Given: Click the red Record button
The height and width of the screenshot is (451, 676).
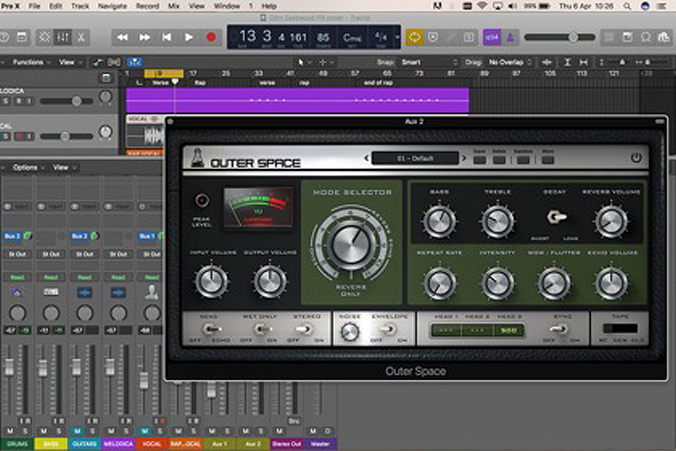Looking at the screenshot, I should pos(211,38).
